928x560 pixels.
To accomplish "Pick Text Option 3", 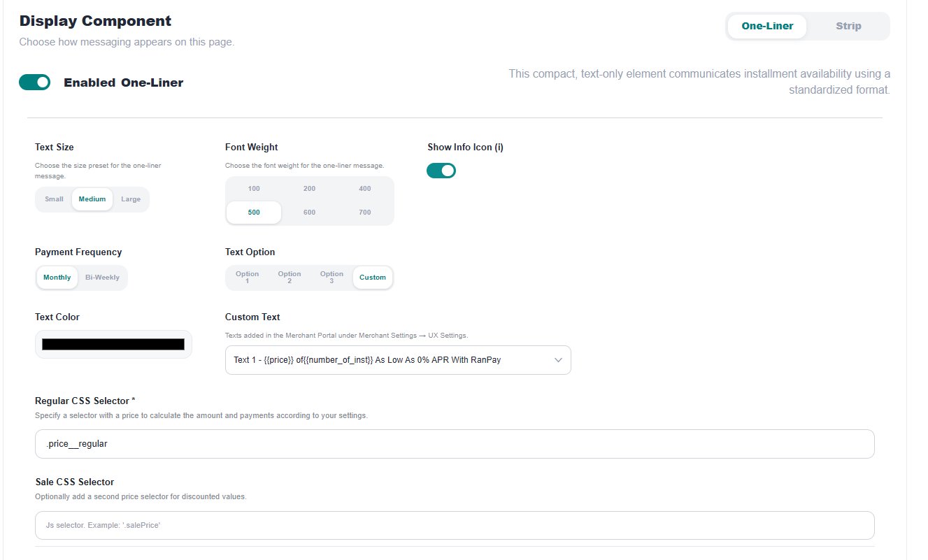I will 331,278.
